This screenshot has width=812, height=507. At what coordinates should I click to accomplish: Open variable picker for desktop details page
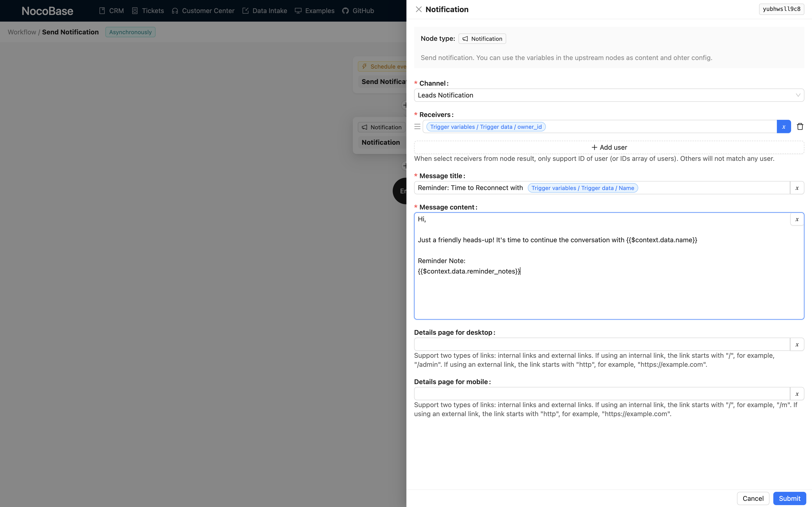797,344
